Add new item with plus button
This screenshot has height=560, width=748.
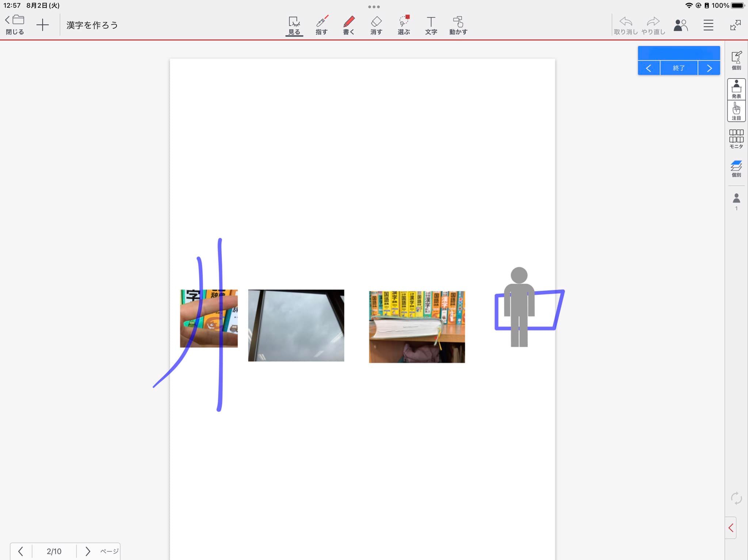(x=43, y=25)
